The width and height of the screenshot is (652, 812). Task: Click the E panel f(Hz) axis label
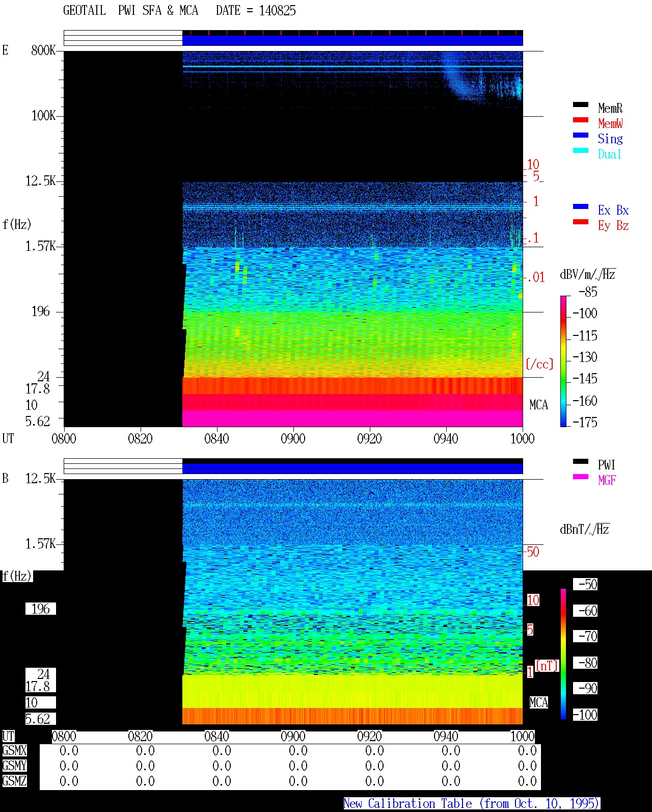click(x=17, y=224)
